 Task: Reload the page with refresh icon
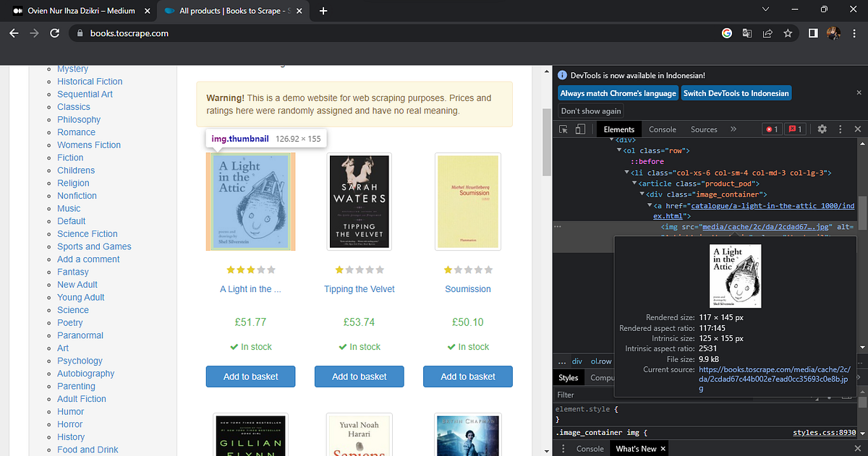54,33
